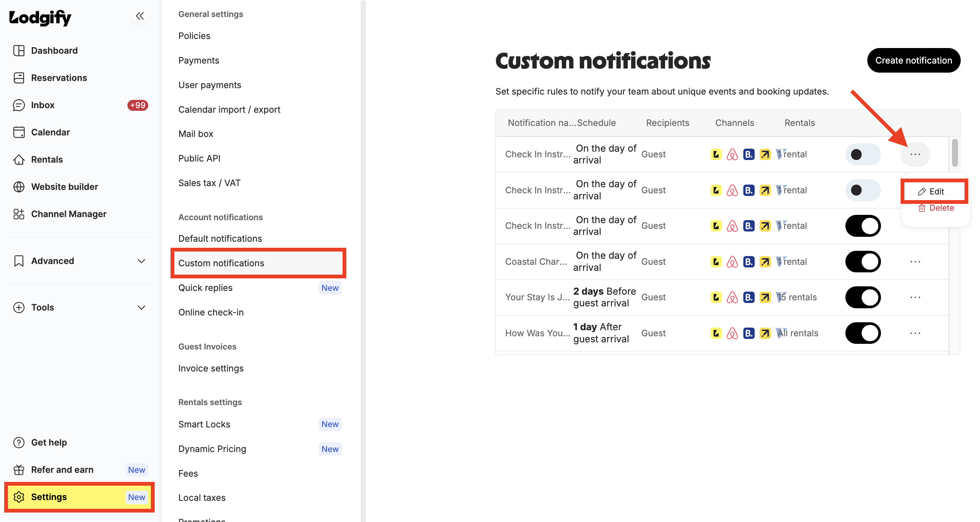Click the Get help question icon
Viewport: 980px width, 522px height.
click(x=19, y=443)
